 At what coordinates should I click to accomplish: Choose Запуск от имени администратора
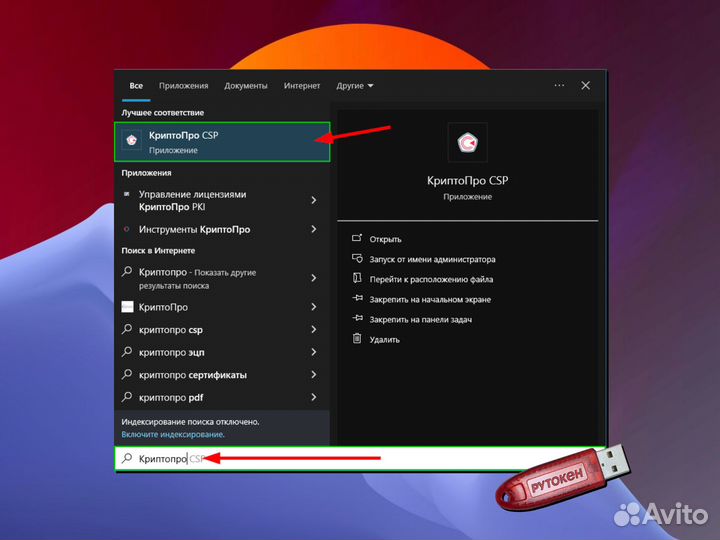click(433, 259)
